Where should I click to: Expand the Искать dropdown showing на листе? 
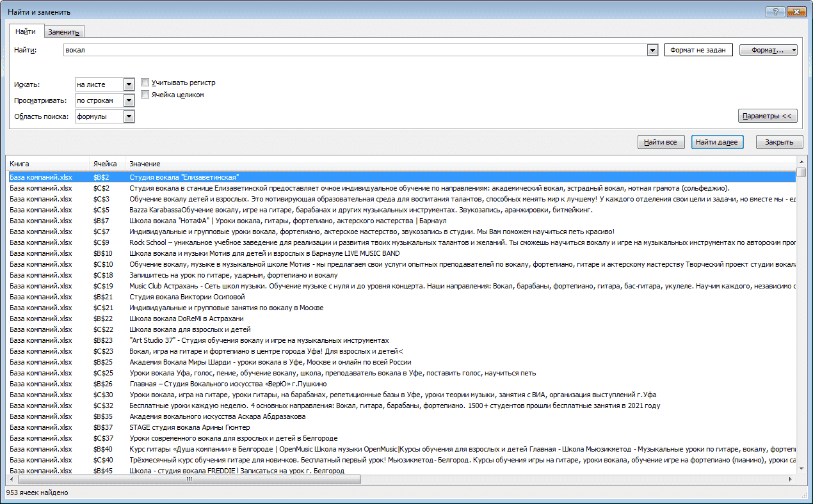click(x=129, y=84)
